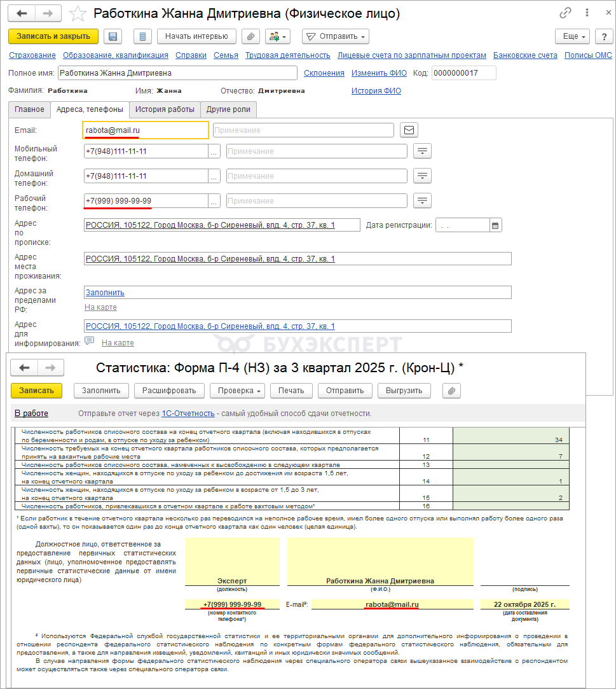Screen dimensions: 616x689
Task: Open Лицевые счета по зарплатным проектам link
Action: (412, 55)
